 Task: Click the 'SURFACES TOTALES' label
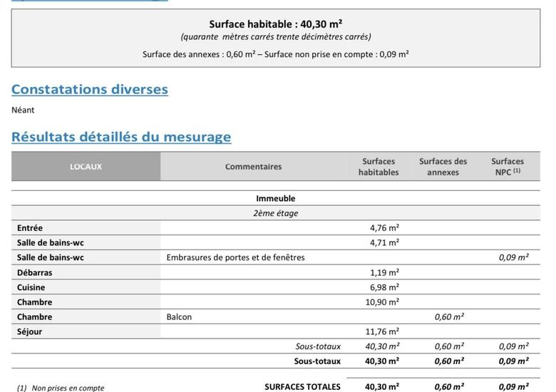302,387
